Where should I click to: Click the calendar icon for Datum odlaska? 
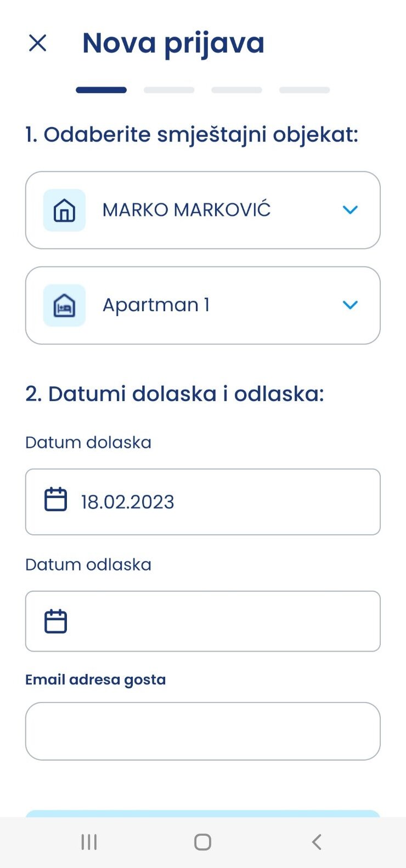point(55,621)
